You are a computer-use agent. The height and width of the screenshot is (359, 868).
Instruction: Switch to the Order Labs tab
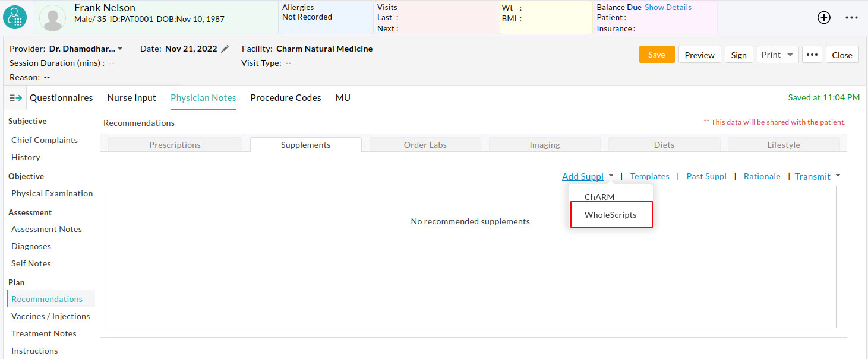(425, 144)
